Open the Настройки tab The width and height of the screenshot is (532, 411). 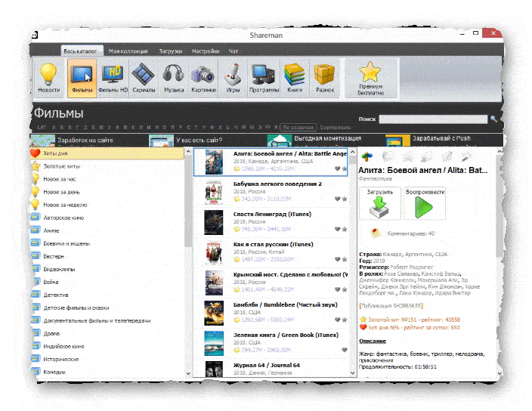click(206, 51)
